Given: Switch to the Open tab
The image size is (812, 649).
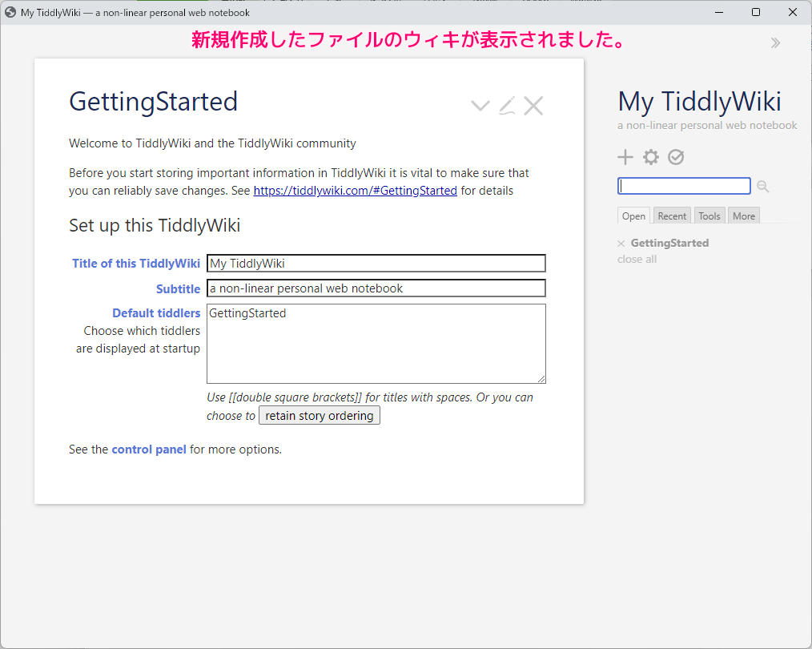Looking at the screenshot, I should (x=633, y=215).
